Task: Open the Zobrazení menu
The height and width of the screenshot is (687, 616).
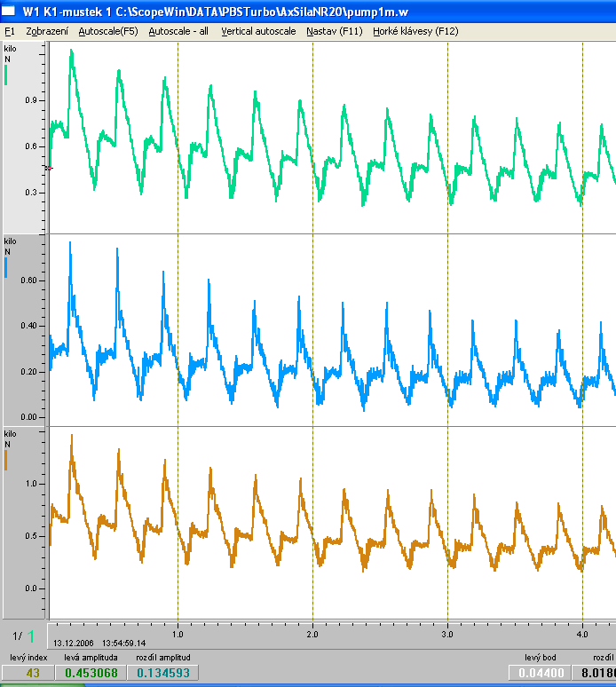Action: click(47, 32)
